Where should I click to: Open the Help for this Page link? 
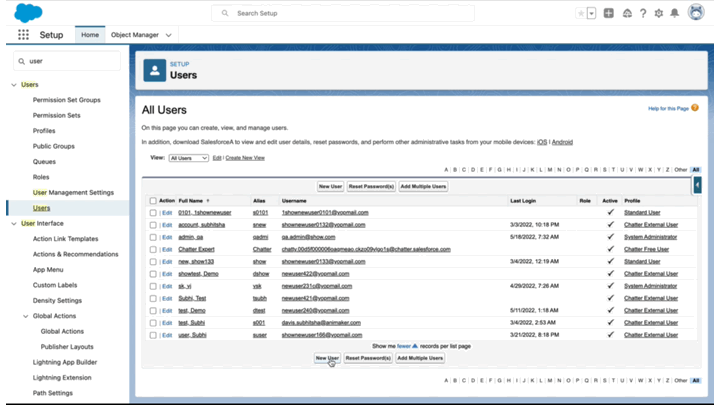(668, 109)
